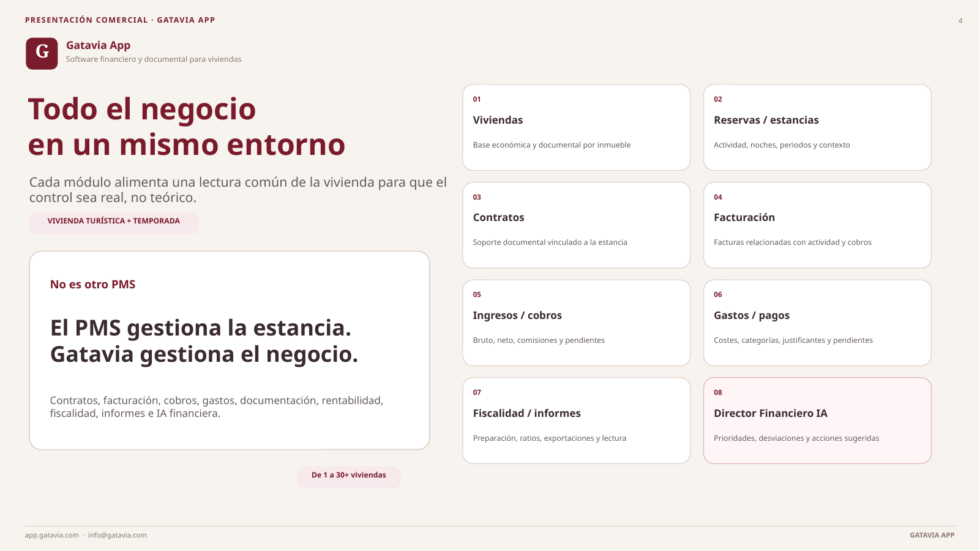Click 'Base económica y documental por inmueble'
The image size is (980, 551).
552,145
